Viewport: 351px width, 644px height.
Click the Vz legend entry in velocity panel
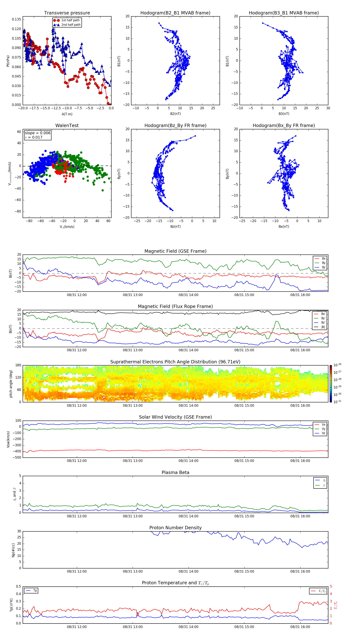click(320, 433)
